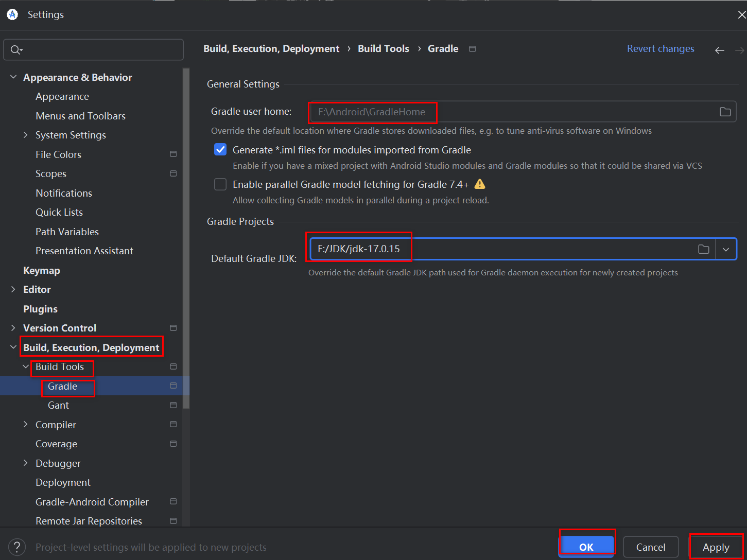
Task: Select Appearance in settings tree
Action: point(62,96)
